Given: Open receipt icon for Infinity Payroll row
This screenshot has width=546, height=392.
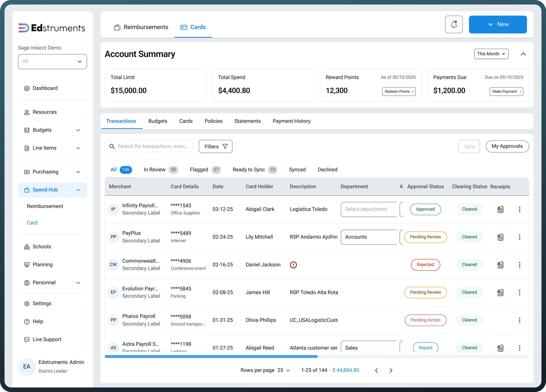Looking at the screenshot, I should click(x=500, y=209).
